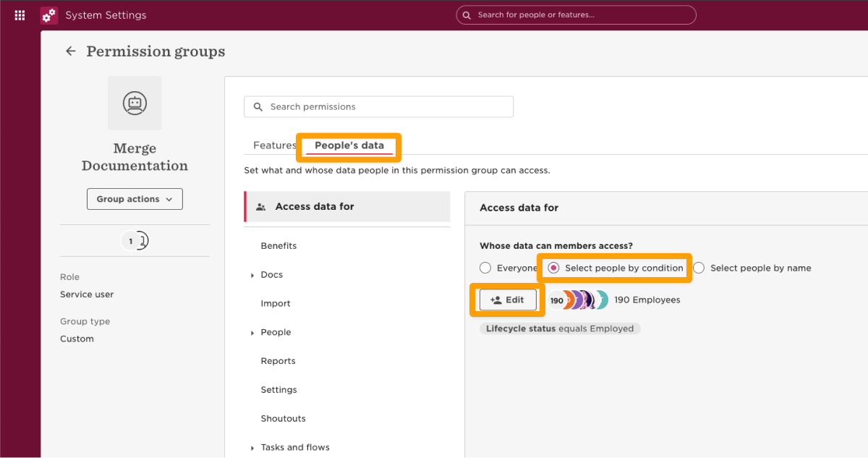
Task: Open the apps grid launcher icon
Action: tap(20, 15)
